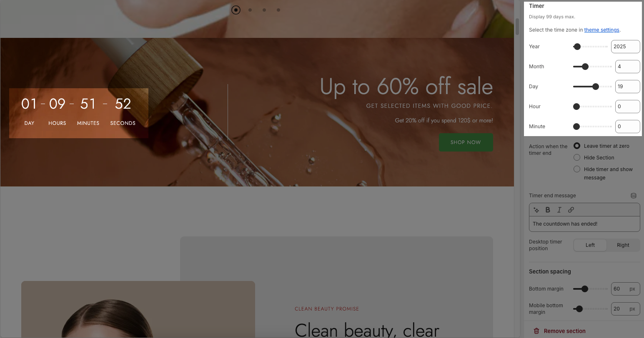This screenshot has width=644, height=338.
Task: Focus the Year input field
Action: point(625,47)
